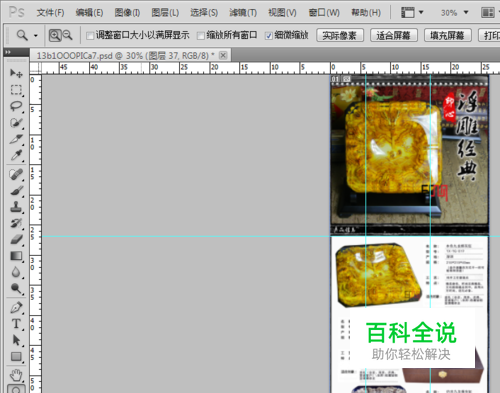Select the Clone Stamp tool
The image size is (500, 393).
click(x=16, y=207)
